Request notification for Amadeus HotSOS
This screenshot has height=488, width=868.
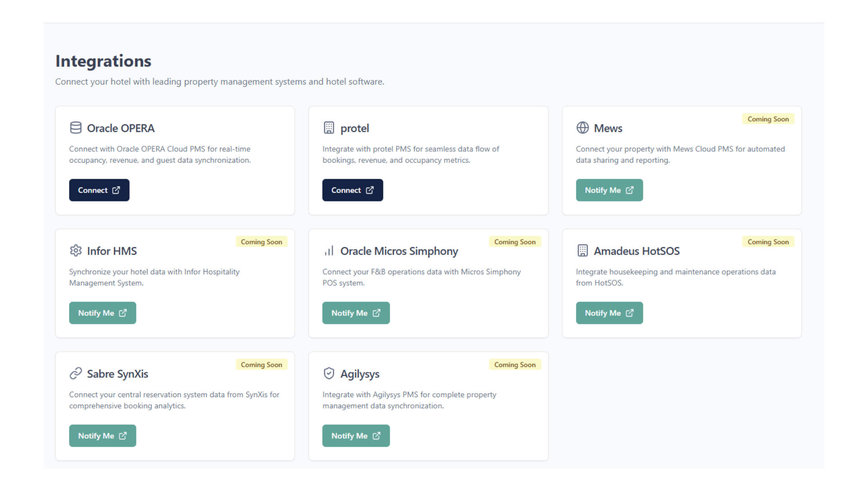point(609,313)
